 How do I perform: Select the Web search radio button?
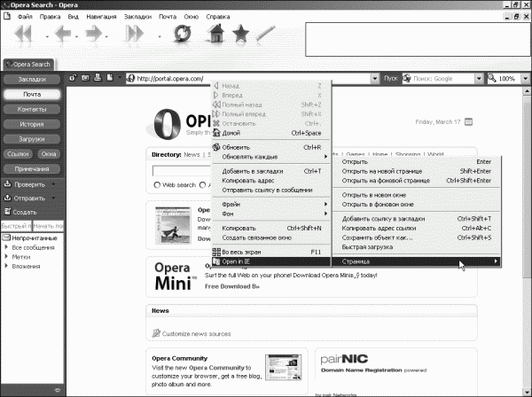157,185
